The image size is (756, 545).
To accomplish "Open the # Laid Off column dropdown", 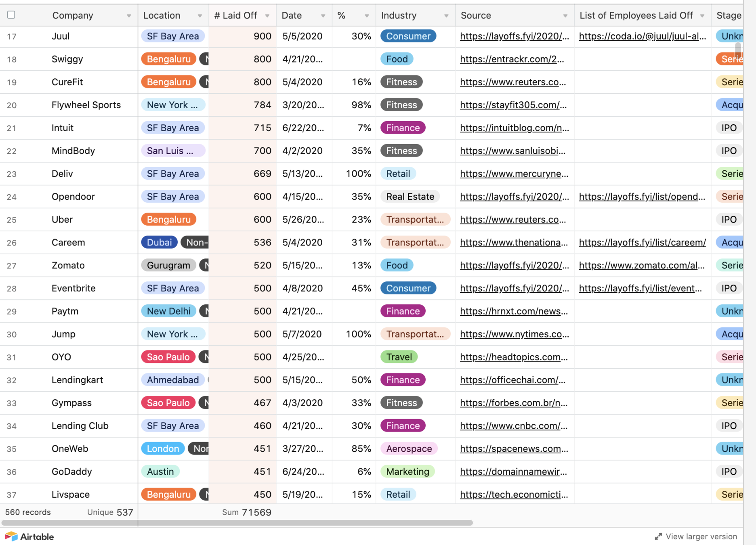I will click(267, 16).
